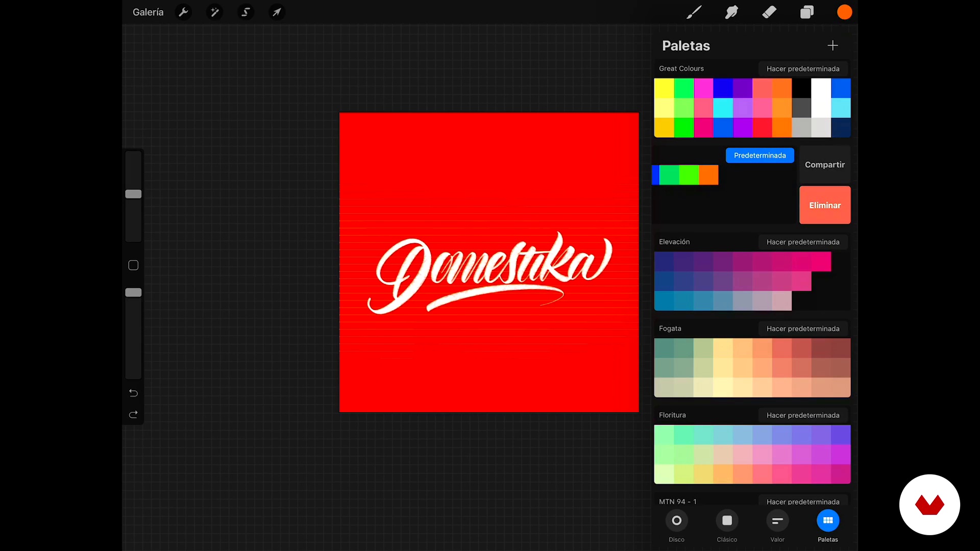Select the Eraser tool

click(x=769, y=12)
